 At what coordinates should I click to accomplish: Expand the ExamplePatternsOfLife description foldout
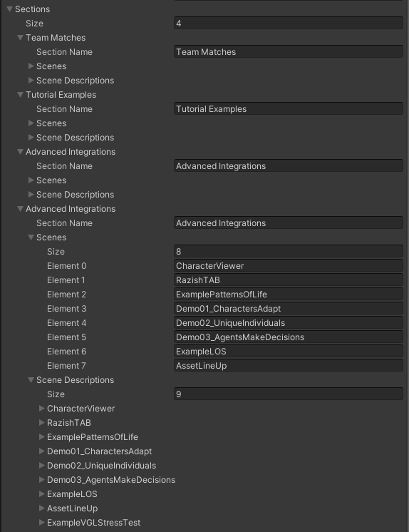pyautogui.click(x=42, y=437)
